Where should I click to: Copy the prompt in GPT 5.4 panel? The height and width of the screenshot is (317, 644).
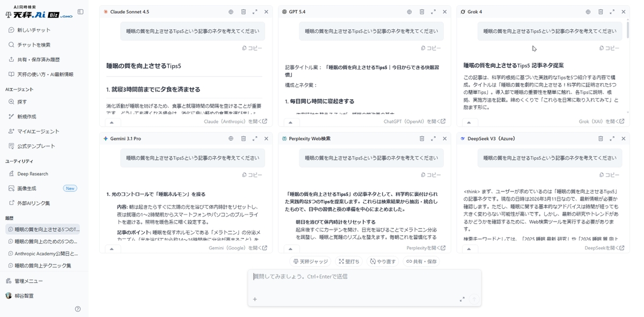431,48
